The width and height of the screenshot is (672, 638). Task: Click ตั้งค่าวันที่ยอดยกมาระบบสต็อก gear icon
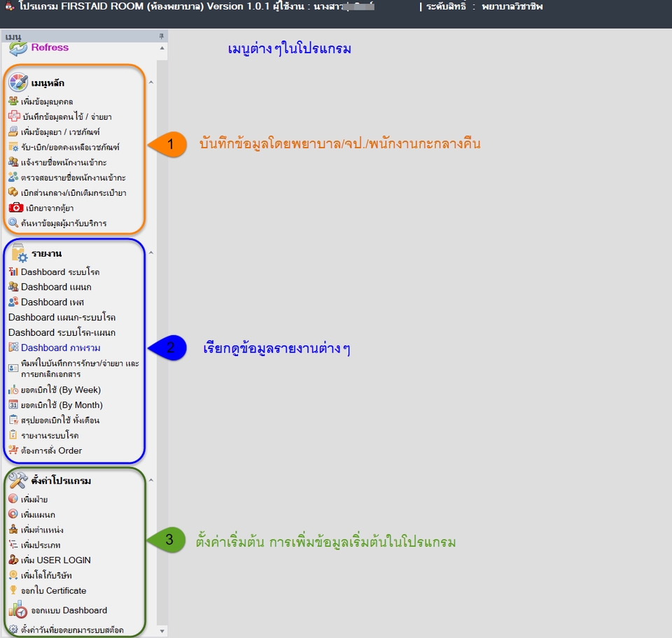coord(14,629)
